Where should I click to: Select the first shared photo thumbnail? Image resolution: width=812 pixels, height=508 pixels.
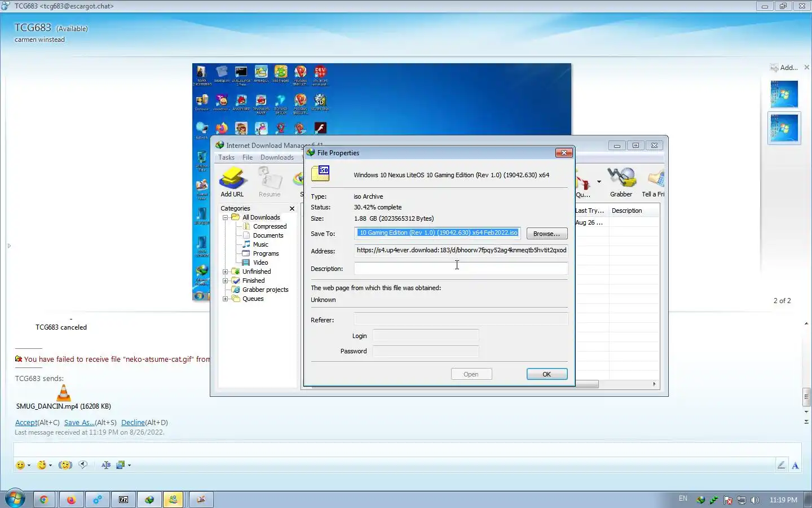click(x=784, y=94)
